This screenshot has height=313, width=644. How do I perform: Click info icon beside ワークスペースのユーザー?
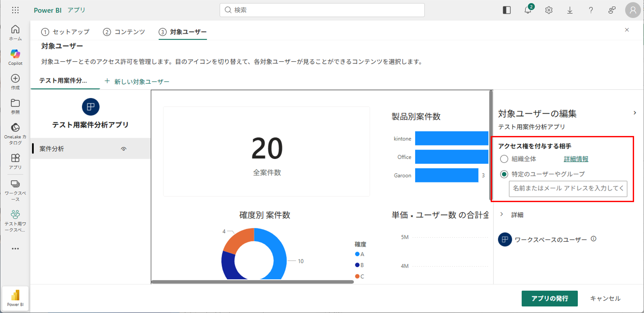coord(594,239)
